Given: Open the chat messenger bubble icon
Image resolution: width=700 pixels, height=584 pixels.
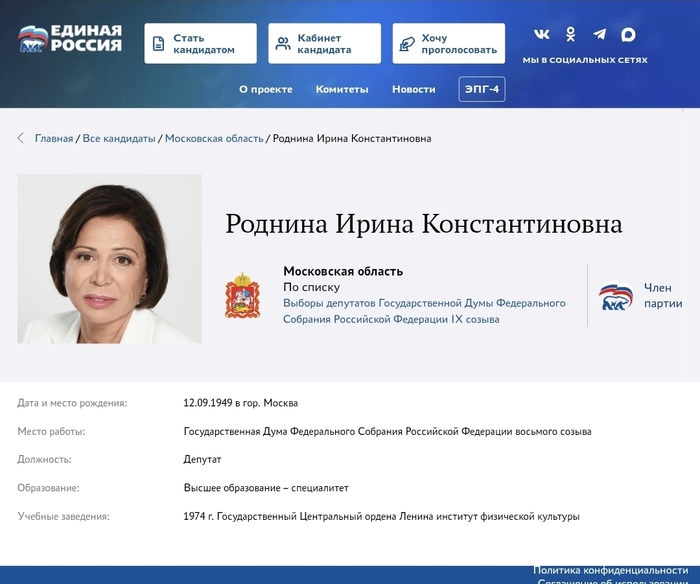Looking at the screenshot, I should (x=628, y=35).
